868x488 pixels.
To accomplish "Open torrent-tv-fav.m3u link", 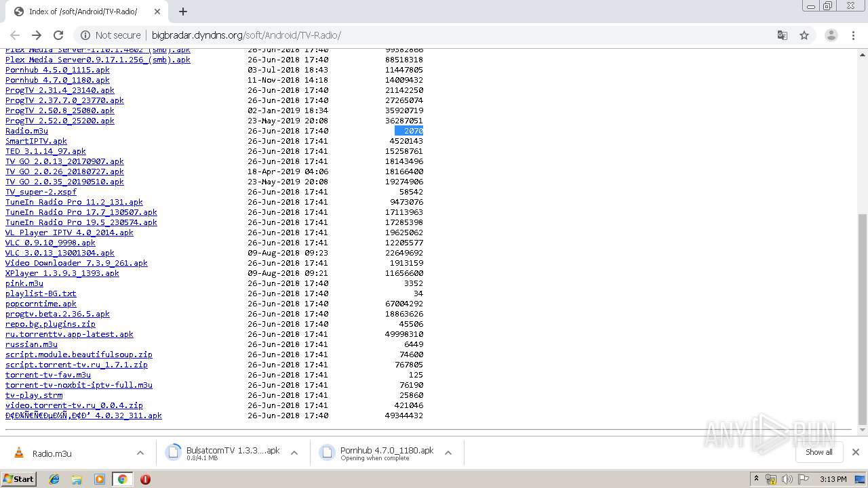I will (x=48, y=375).
